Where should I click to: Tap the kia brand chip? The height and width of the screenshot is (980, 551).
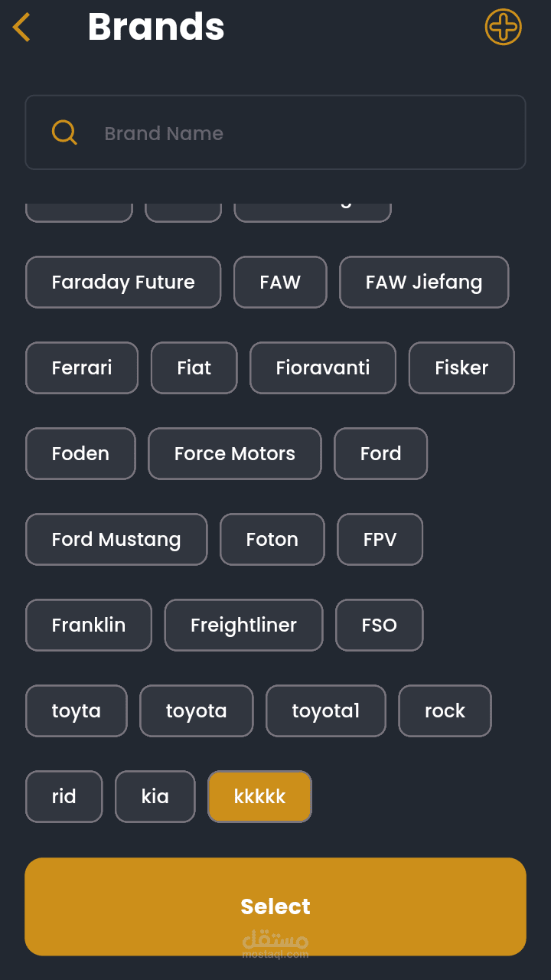155,796
